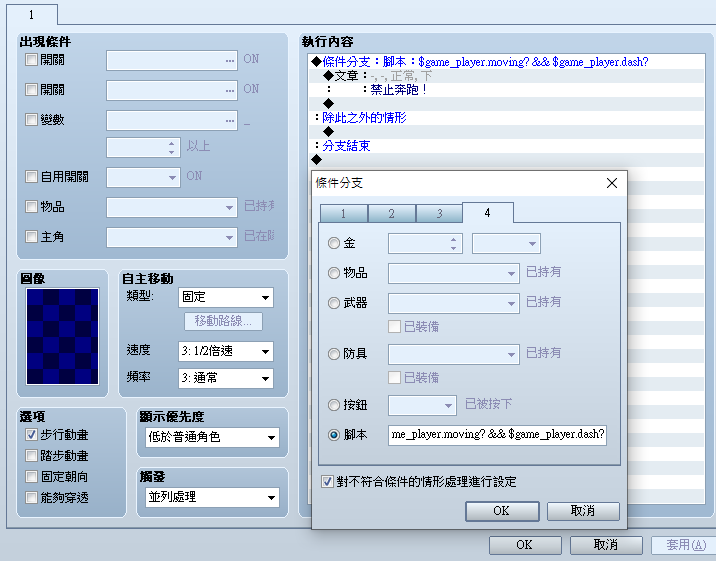Click ellipsis button of second 開關 field
The image size is (716, 561).
coord(229,90)
